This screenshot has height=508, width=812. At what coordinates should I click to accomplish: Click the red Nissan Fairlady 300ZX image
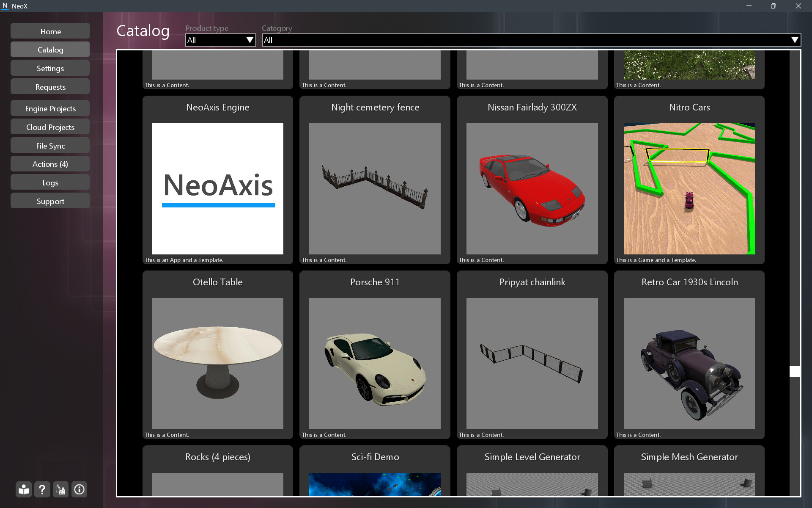point(532,189)
